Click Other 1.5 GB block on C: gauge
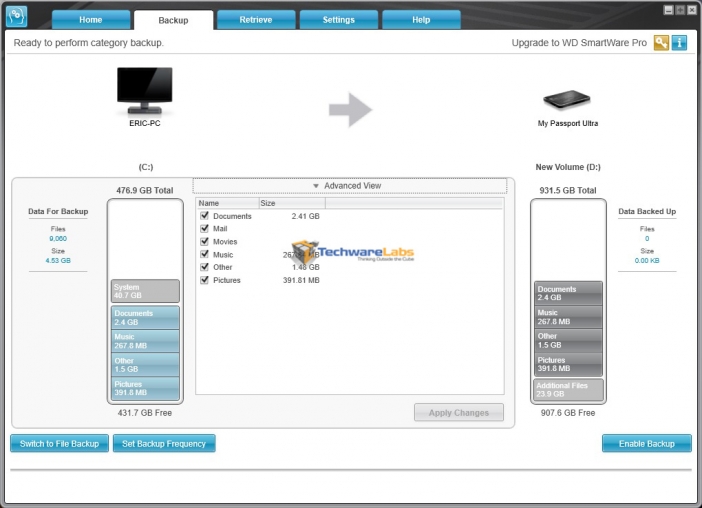 [145, 365]
